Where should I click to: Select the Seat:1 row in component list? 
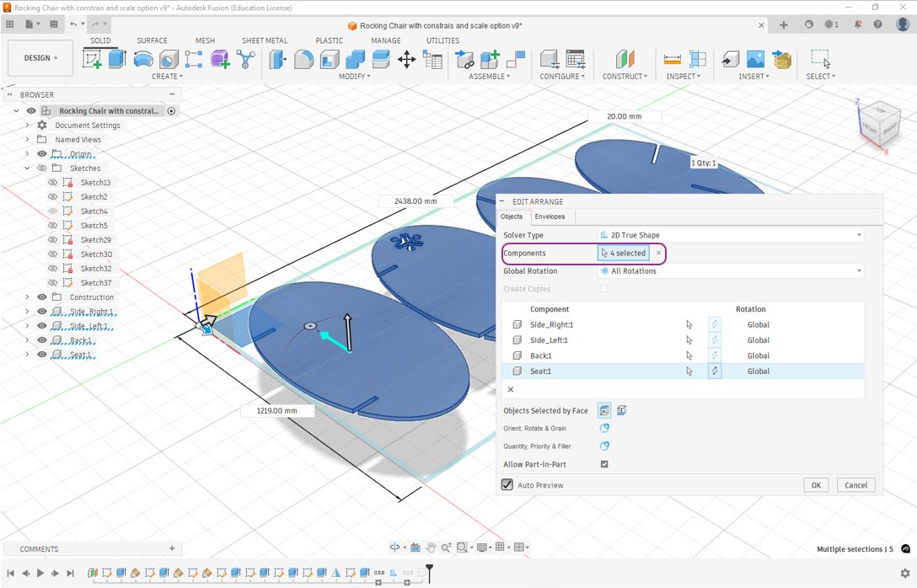(590, 371)
